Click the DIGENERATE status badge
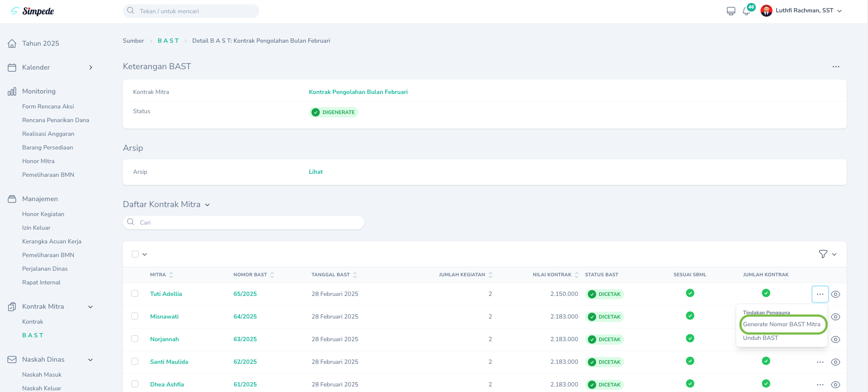868x392 pixels. point(334,112)
